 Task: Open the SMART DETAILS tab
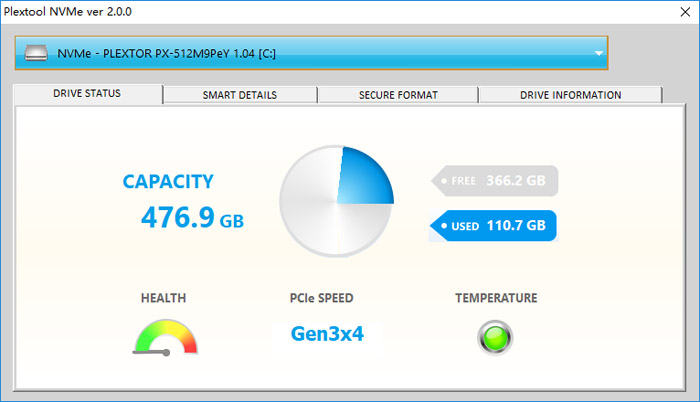(240, 95)
